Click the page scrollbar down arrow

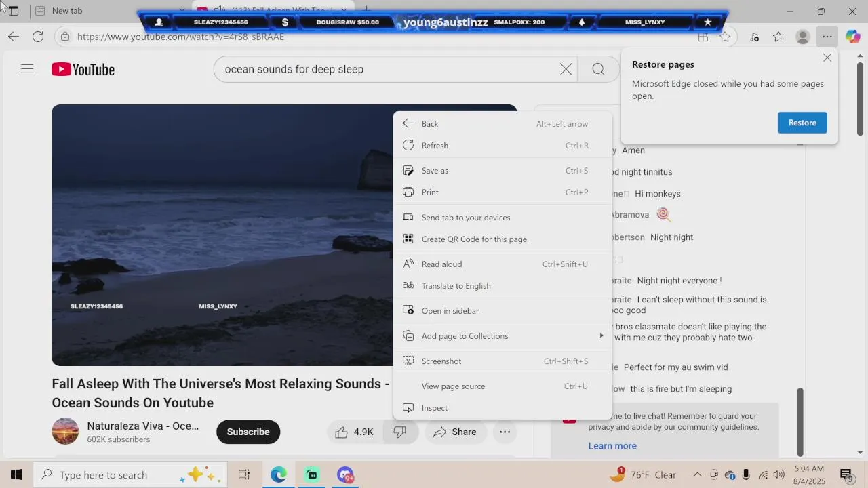point(860,452)
